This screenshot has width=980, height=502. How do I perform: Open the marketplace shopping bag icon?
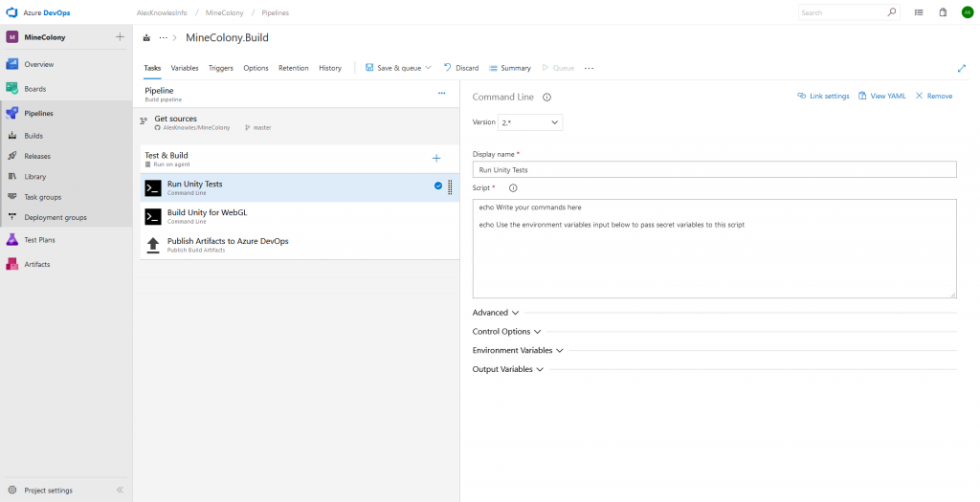point(943,12)
